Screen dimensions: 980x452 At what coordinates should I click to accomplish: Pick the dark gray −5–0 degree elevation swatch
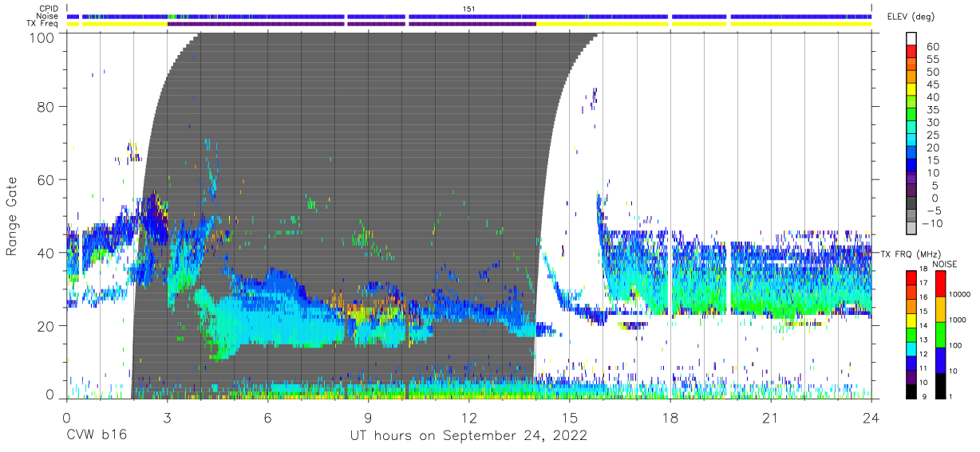click(x=911, y=203)
